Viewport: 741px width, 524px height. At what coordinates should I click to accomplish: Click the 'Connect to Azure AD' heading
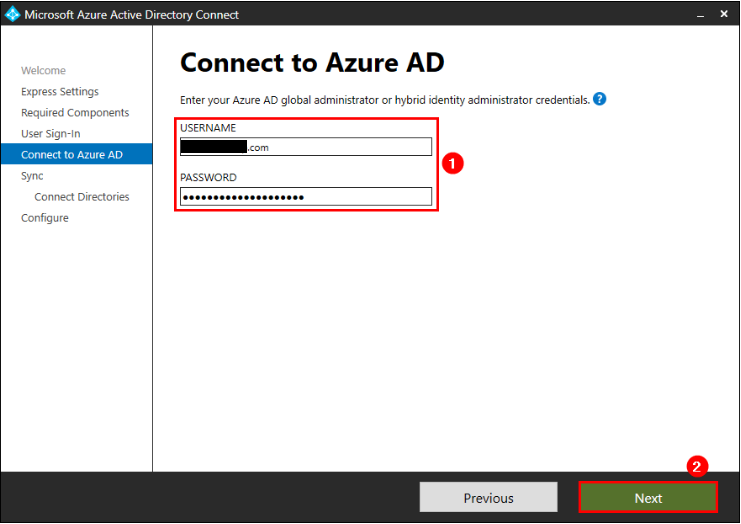click(x=312, y=63)
